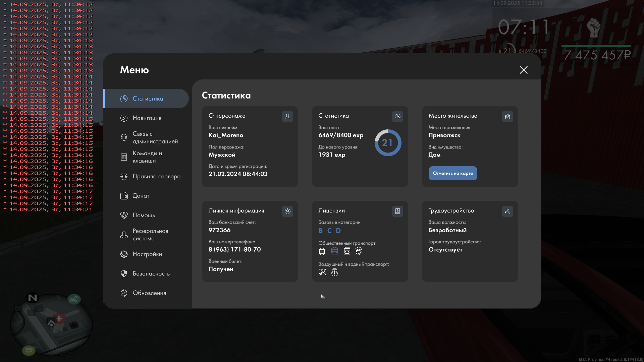Open the Донат sidebar item
This screenshot has width=644, height=362.
pyautogui.click(x=141, y=196)
